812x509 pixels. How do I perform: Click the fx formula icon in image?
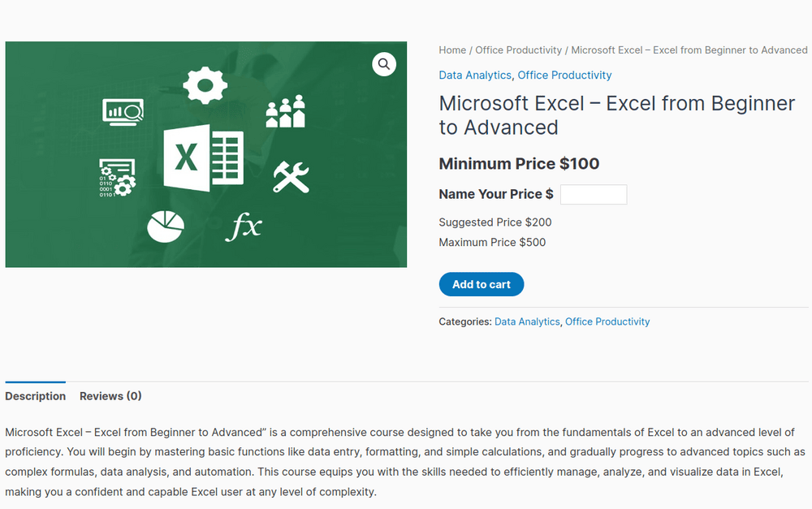coord(244,226)
